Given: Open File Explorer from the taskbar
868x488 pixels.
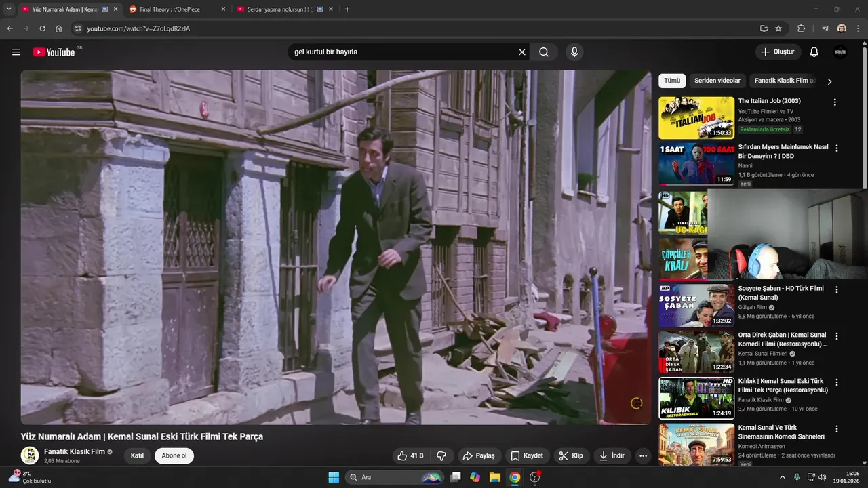Looking at the screenshot, I should coord(495,477).
